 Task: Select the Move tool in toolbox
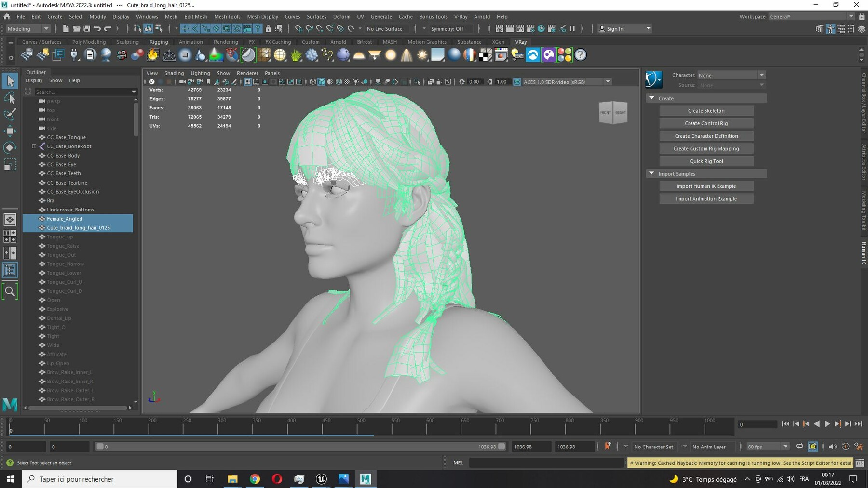click(10, 131)
